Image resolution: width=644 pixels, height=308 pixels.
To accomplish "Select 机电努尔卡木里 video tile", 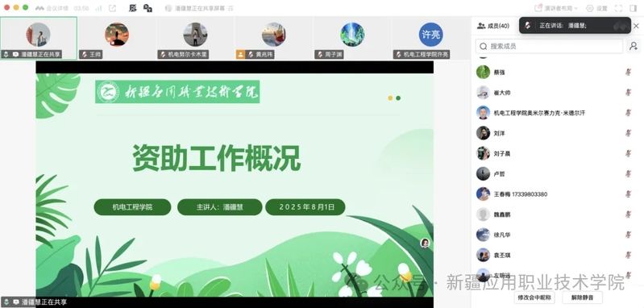I will pos(195,38).
